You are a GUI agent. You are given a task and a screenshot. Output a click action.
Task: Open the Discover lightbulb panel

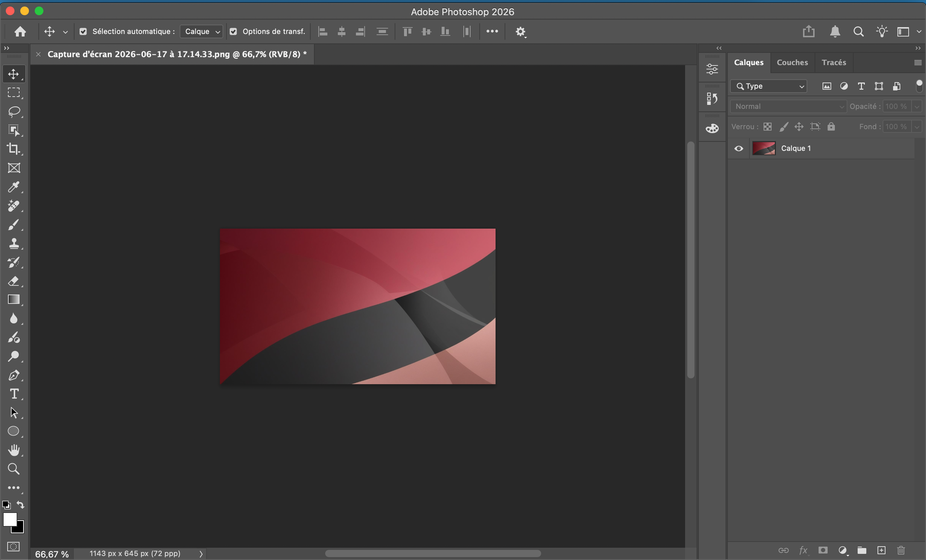click(x=882, y=31)
